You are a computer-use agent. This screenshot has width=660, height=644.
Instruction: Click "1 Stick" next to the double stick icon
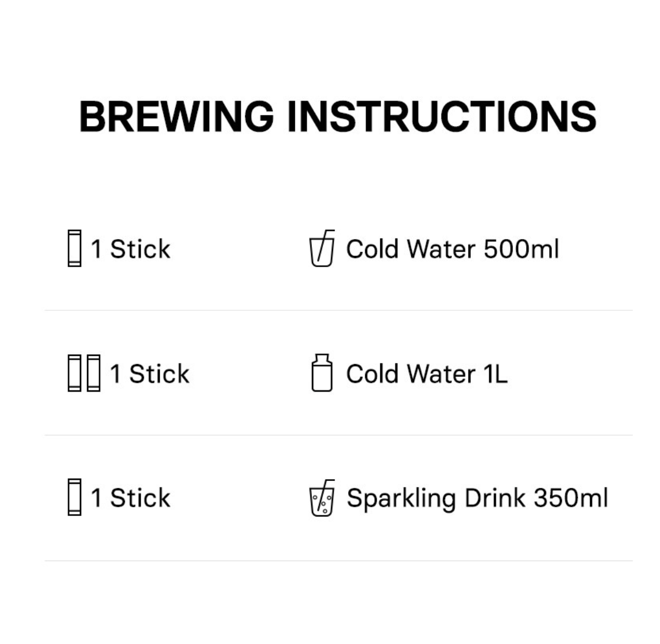tap(150, 374)
